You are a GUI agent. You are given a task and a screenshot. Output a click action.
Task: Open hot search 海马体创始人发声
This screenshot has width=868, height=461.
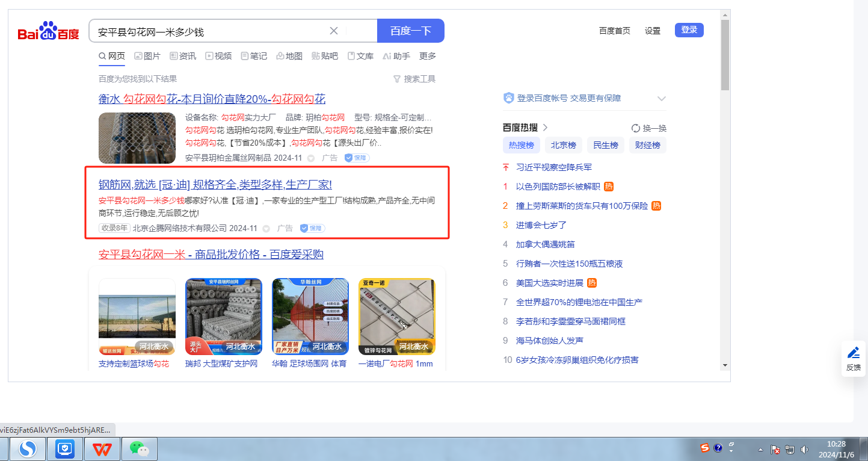click(x=550, y=340)
